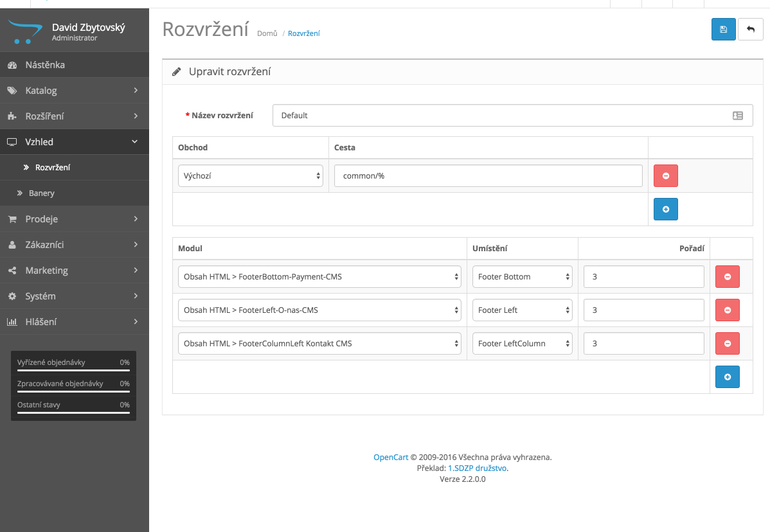Click the Pořadí field in Footer Left row
The width and height of the screenshot is (770, 532).
click(644, 310)
